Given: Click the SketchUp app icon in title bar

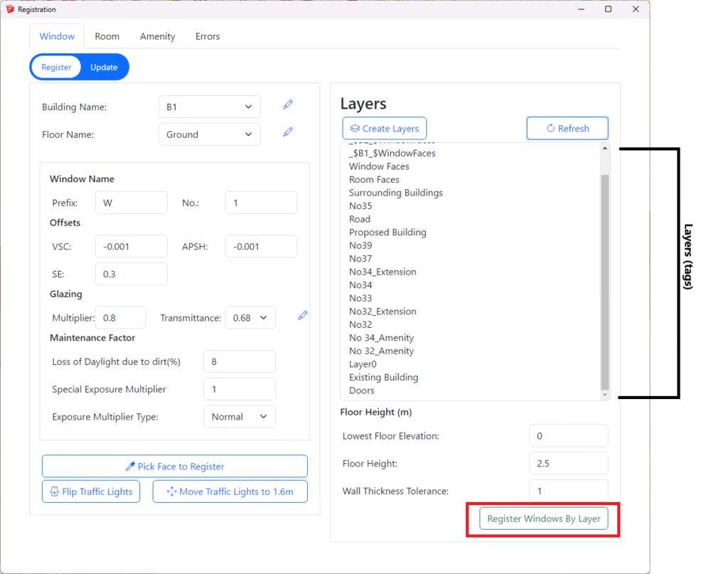Looking at the screenshot, I should coord(10,9).
